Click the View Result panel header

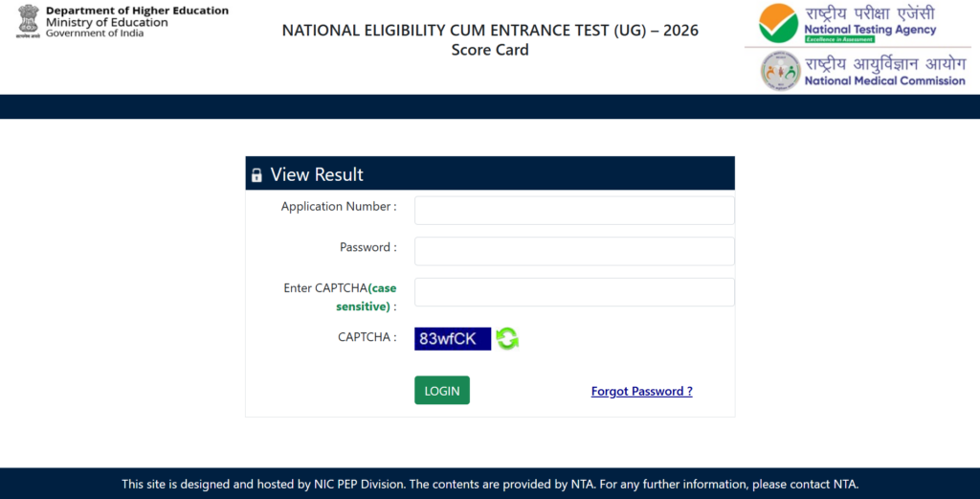click(490, 173)
